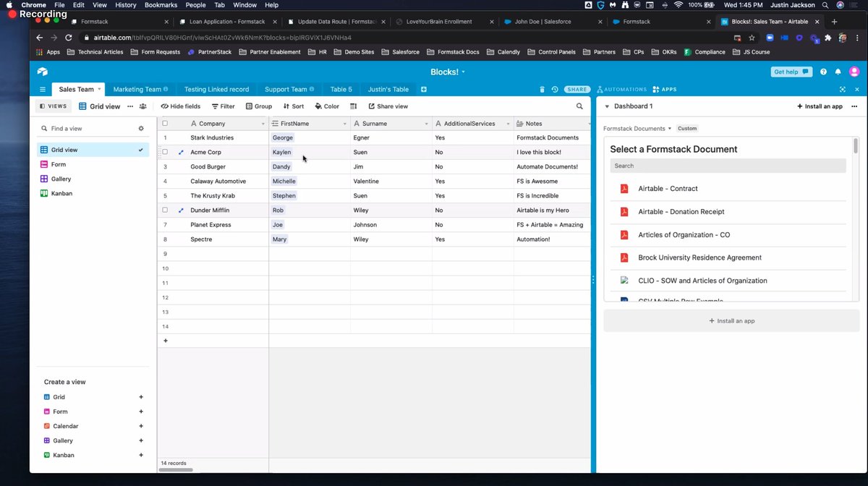Add a new table with plus icon

point(424,90)
